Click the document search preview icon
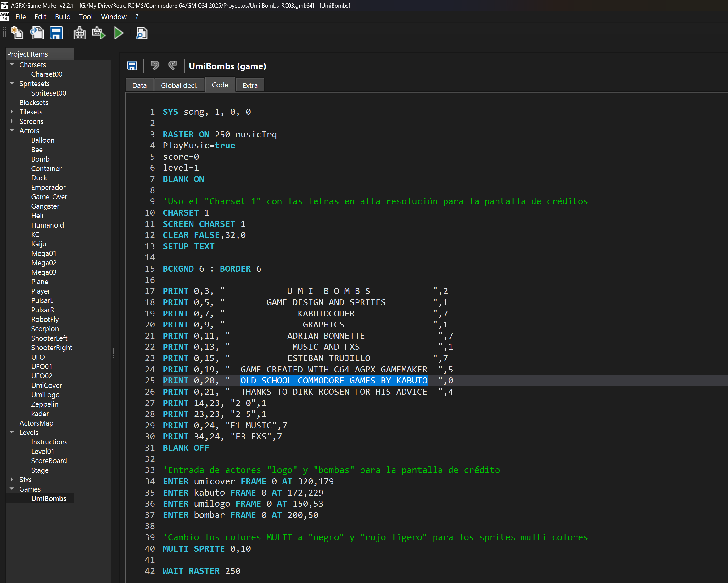This screenshot has width=728, height=583. 141,33
